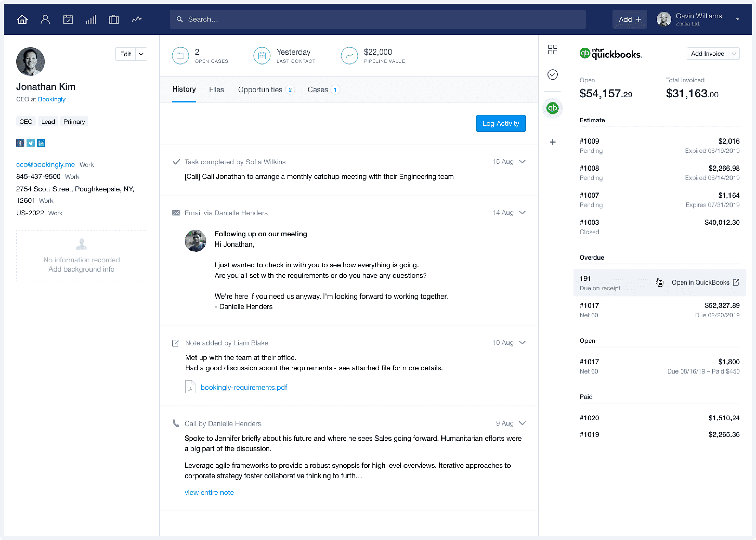The image size is (756, 540).
Task: Switch to the Cases tab
Action: point(323,89)
